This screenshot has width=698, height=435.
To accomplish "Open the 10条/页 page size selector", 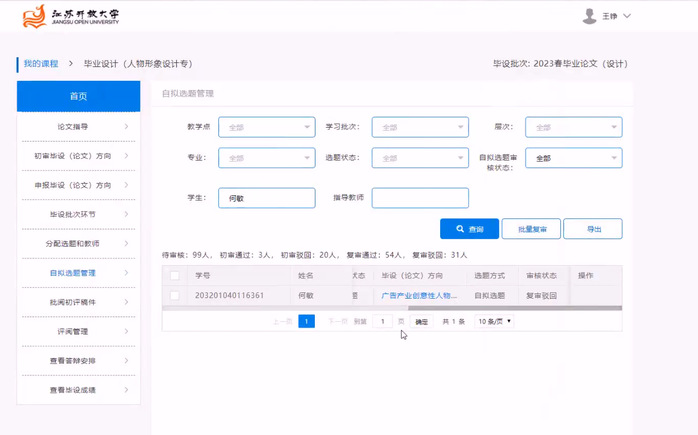I will point(495,321).
